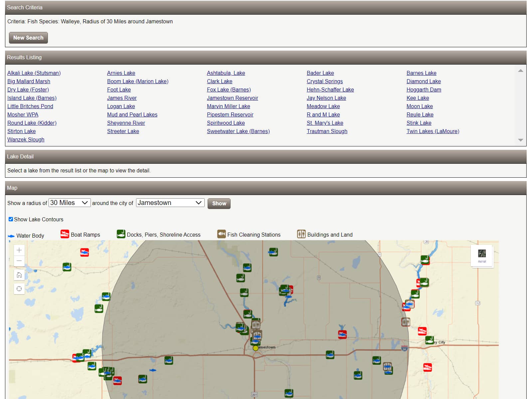The image size is (532, 399).
Task: Choose Spiritwood Lake in the listing
Action: (x=226, y=123)
